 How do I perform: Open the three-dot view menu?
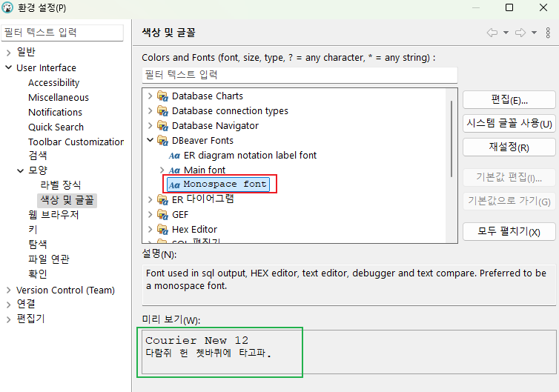click(x=548, y=33)
